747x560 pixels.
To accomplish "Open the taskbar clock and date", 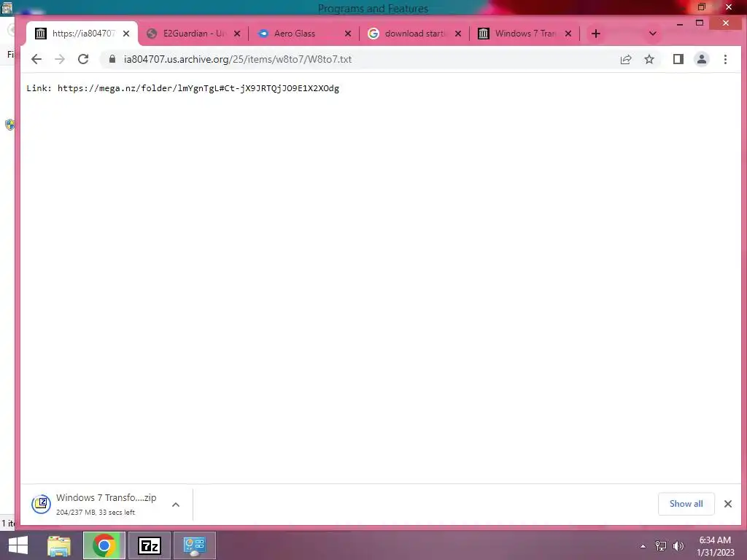I will point(715,546).
